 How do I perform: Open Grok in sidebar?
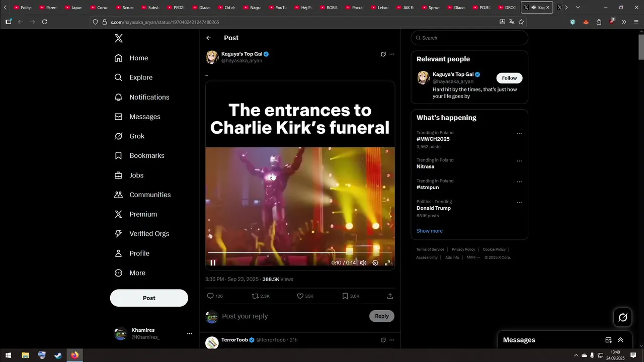129,136
